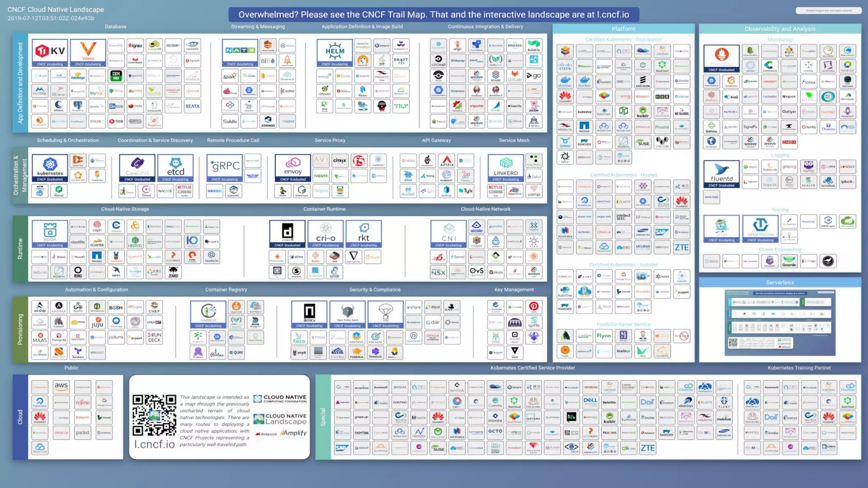Click the ZTE logo in Hosted section
The image size is (868, 488).
tap(682, 247)
